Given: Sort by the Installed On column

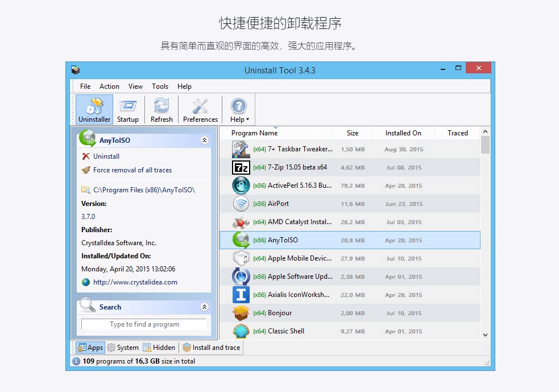Looking at the screenshot, I should (x=403, y=133).
